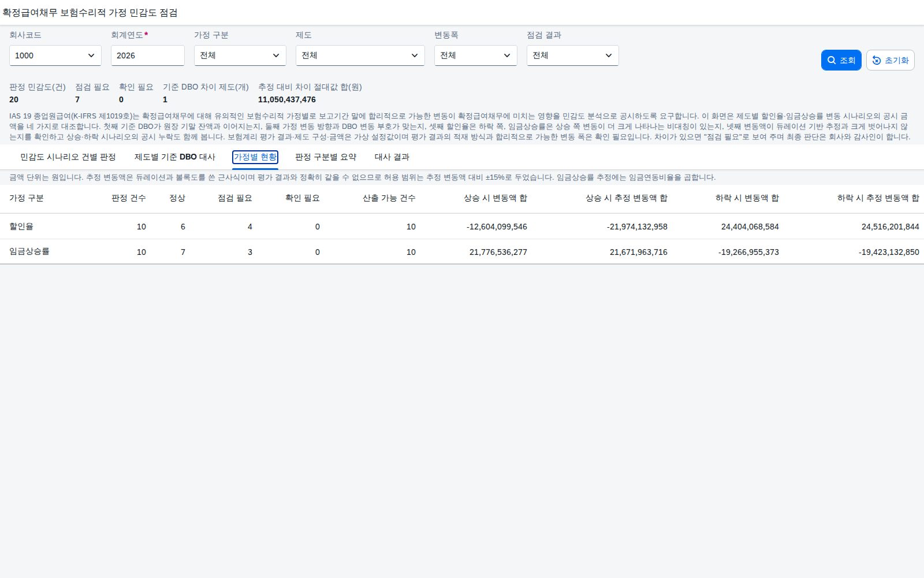
Task: Select the 임금상승률 row label
Action: (x=29, y=252)
